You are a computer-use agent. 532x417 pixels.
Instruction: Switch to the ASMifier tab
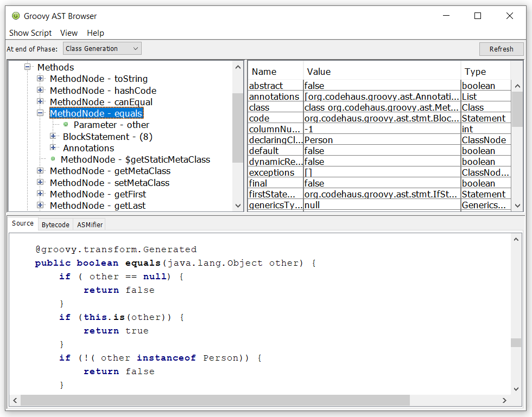pyautogui.click(x=88, y=224)
